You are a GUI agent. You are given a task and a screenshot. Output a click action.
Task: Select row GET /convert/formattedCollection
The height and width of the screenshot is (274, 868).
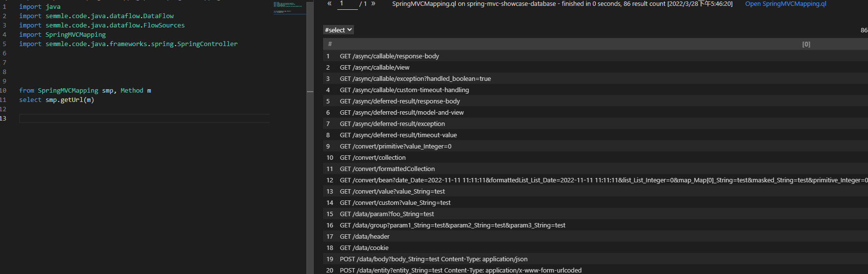coord(595,169)
